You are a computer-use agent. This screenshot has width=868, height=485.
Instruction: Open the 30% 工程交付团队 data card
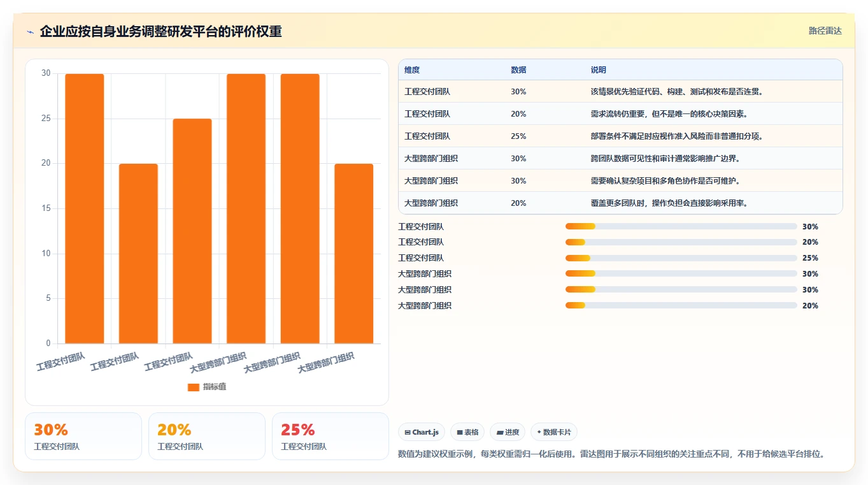point(83,436)
